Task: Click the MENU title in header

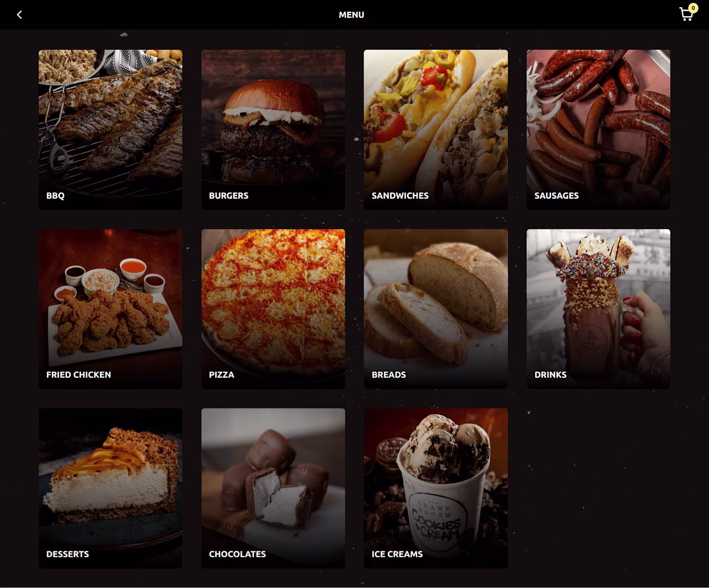Action: click(x=351, y=15)
